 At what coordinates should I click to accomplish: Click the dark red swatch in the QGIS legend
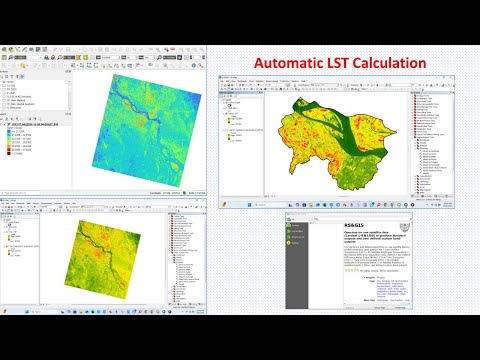tap(9, 154)
